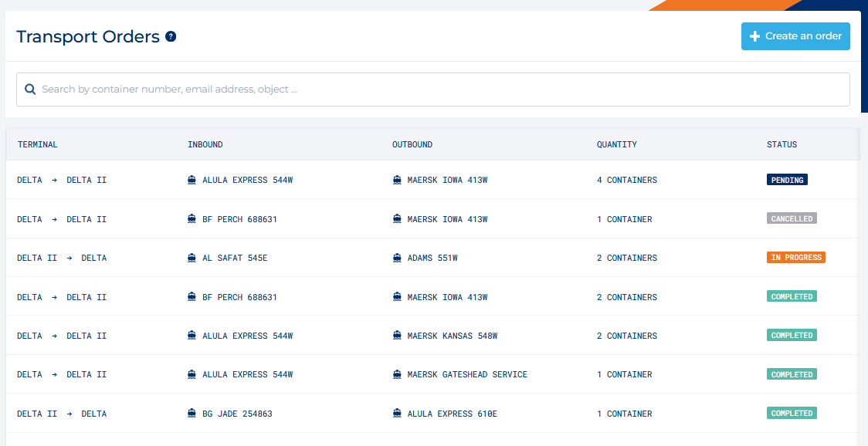
Task: Click ship icon beside ADAMS 551W
Action: [397, 258]
